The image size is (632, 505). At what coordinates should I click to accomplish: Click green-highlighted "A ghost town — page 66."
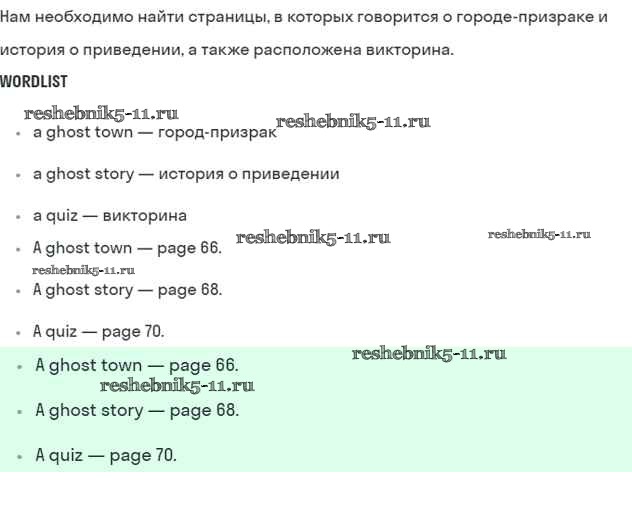pyautogui.click(x=137, y=366)
